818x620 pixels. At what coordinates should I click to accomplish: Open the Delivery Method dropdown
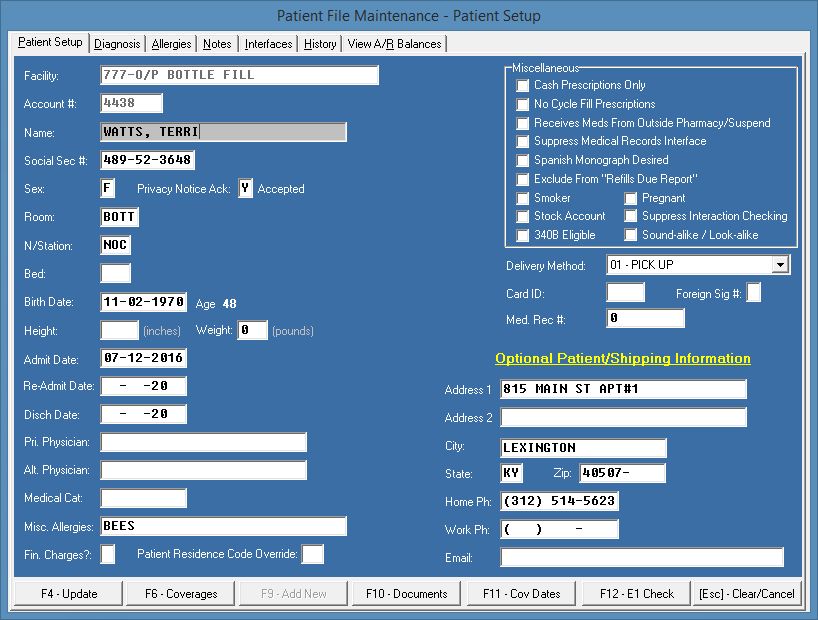780,265
